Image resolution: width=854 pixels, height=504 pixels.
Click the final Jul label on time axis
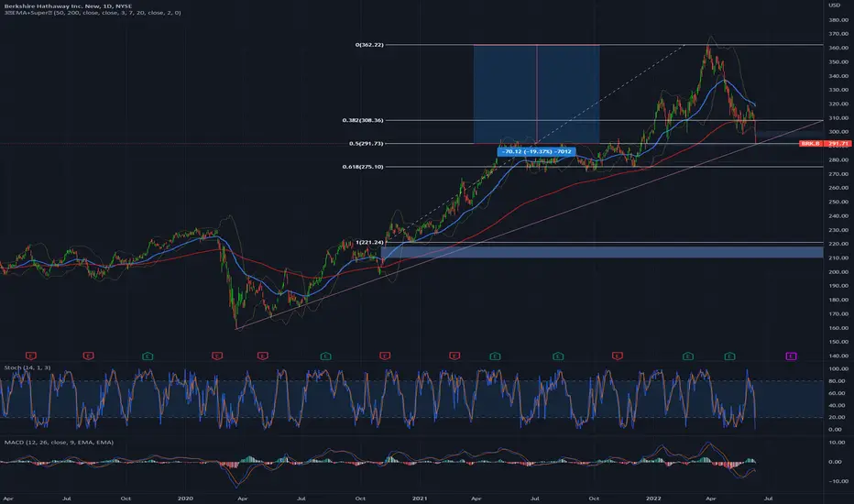(769, 498)
